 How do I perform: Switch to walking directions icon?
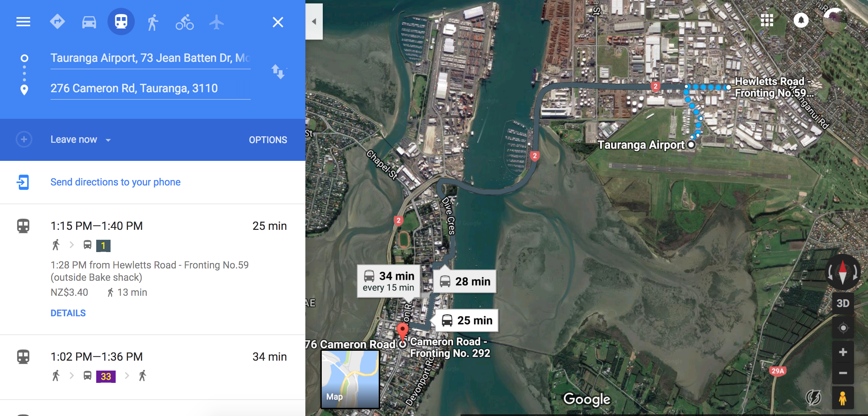coord(153,22)
